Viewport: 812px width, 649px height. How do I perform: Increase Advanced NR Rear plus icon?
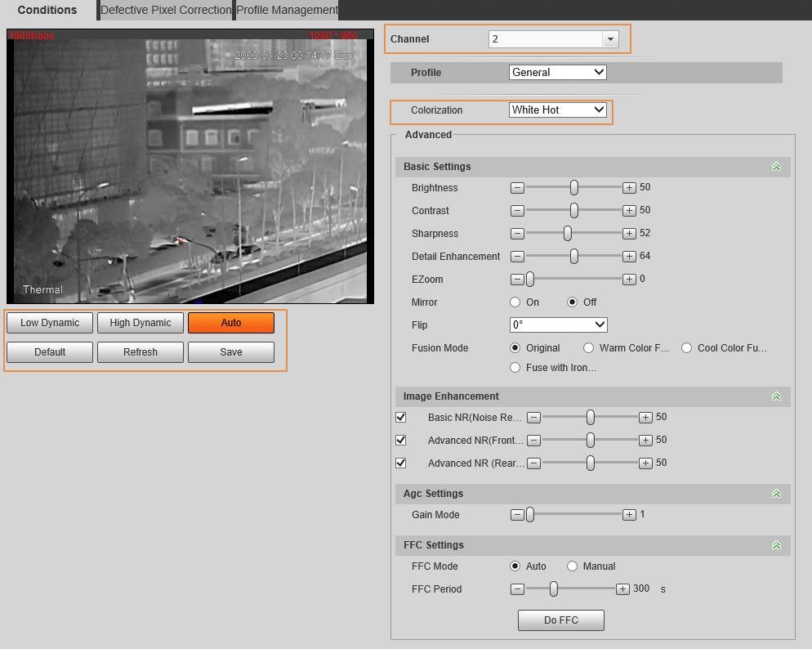tap(645, 463)
